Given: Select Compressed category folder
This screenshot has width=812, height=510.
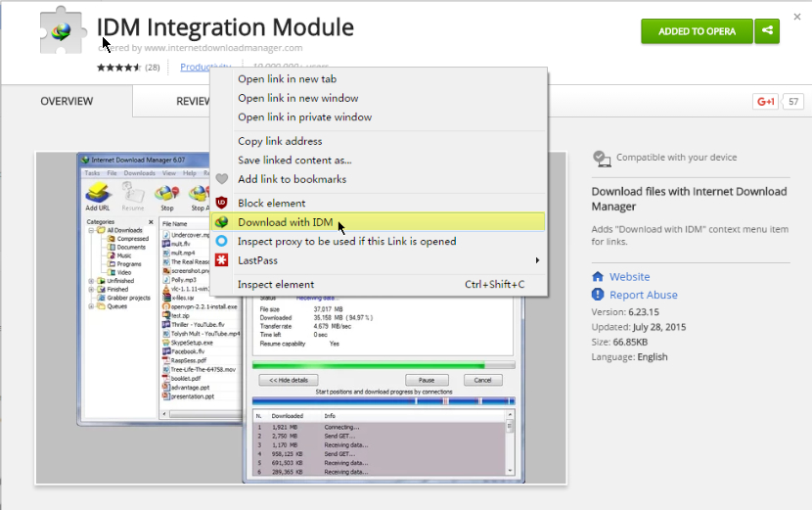Looking at the screenshot, I should [128, 239].
